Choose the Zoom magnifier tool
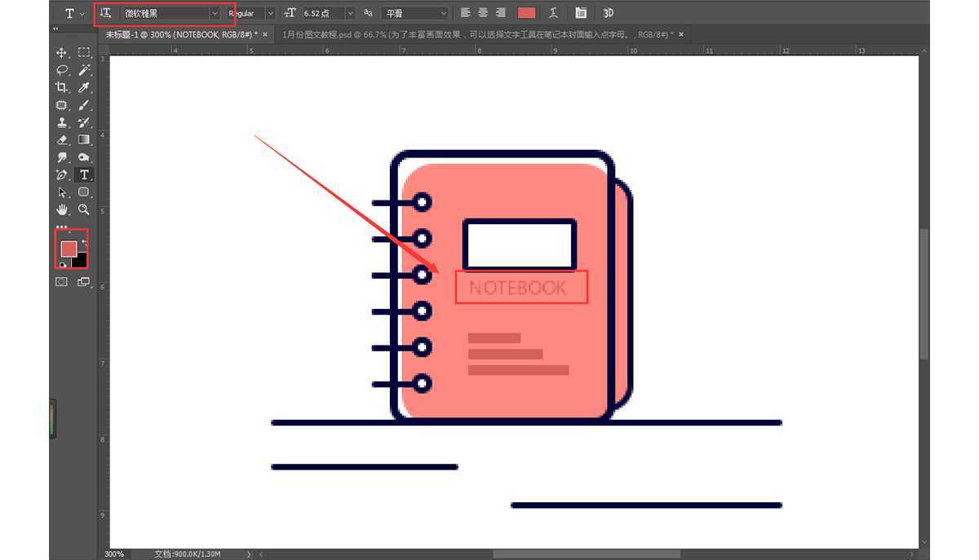 point(83,209)
